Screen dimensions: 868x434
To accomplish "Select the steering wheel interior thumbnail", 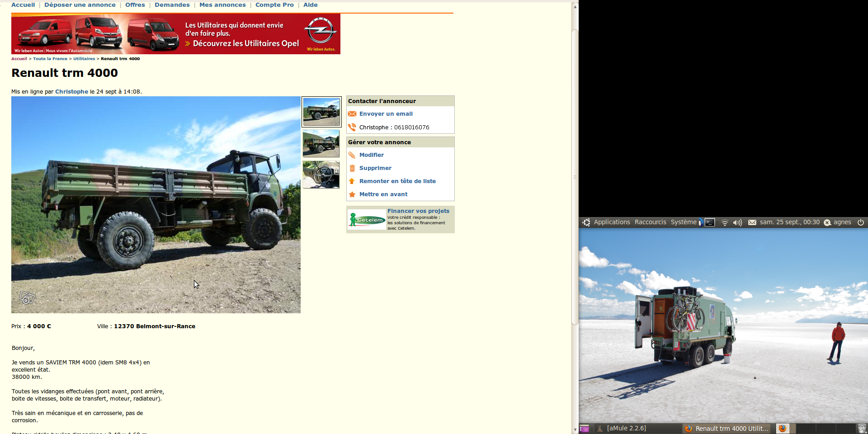I will click(321, 175).
